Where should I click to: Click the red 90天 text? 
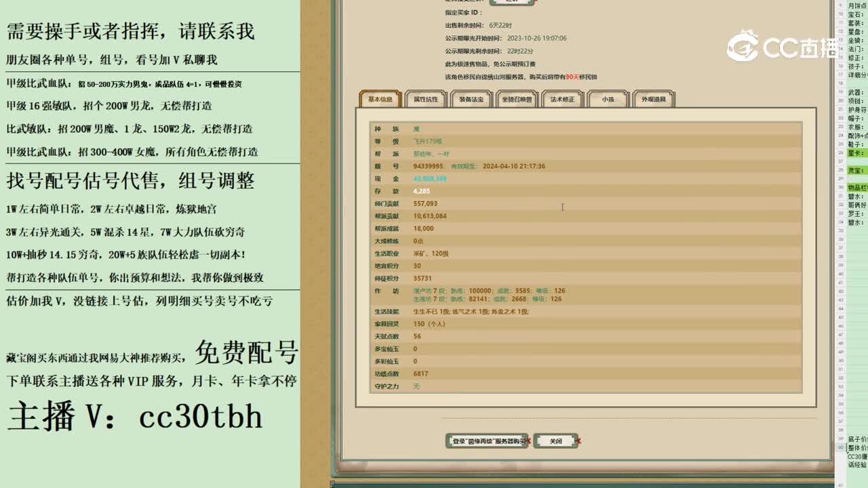(x=572, y=77)
